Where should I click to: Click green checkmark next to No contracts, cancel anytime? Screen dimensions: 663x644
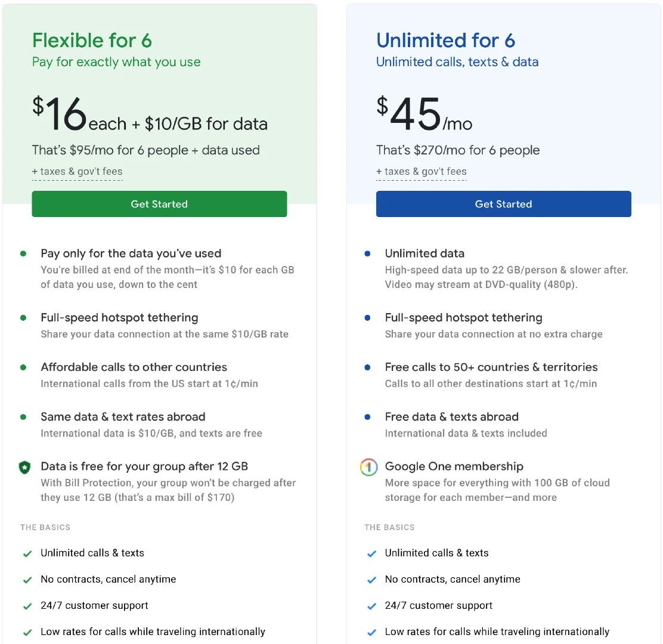(x=27, y=580)
